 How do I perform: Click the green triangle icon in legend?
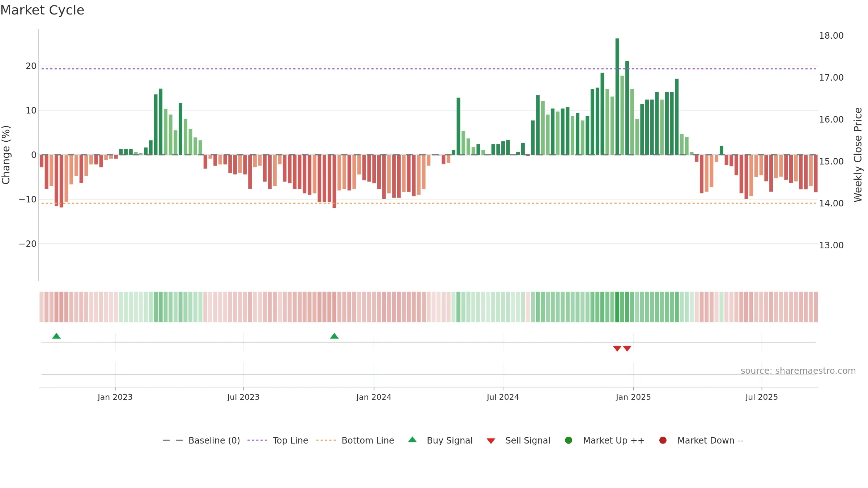412,440
